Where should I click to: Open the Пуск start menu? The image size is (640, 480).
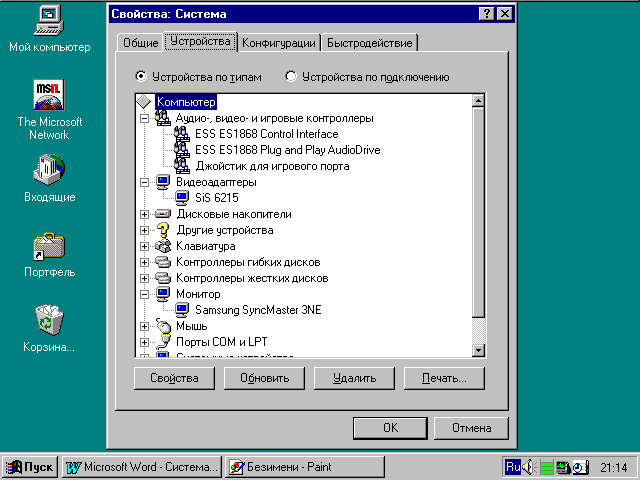30,467
